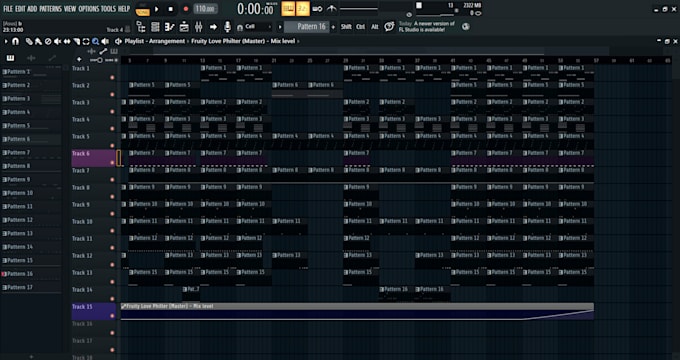Mute Track 3 with its dot
The image size is (680, 360).
pyautogui.click(x=112, y=111)
